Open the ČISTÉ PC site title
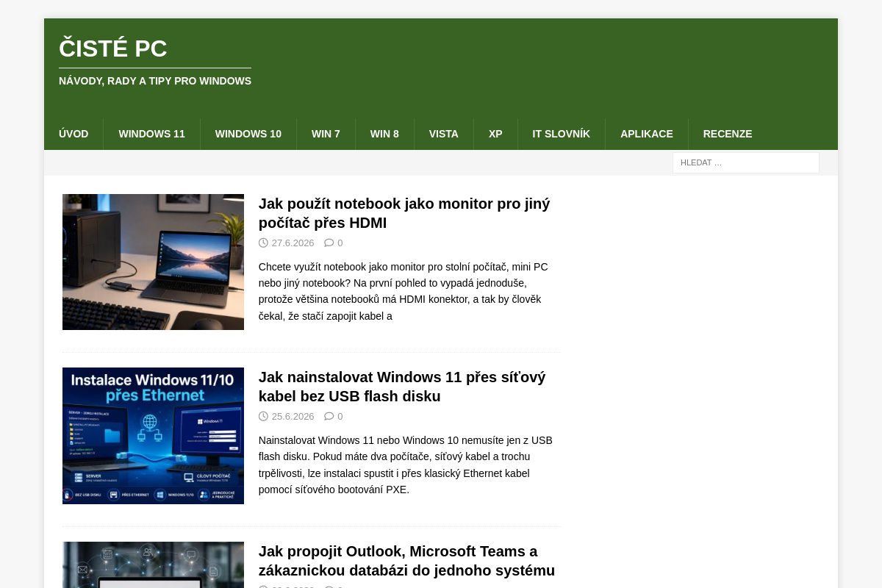 click(x=113, y=49)
